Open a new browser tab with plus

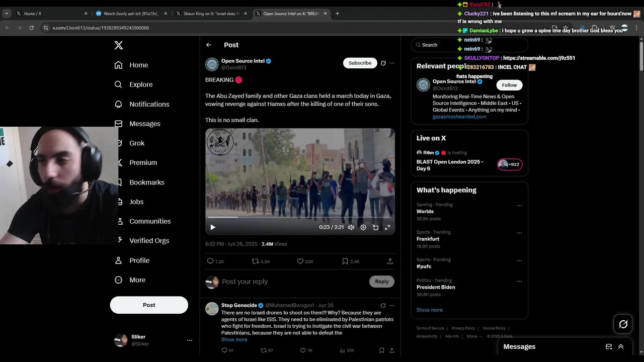tap(337, 14)
